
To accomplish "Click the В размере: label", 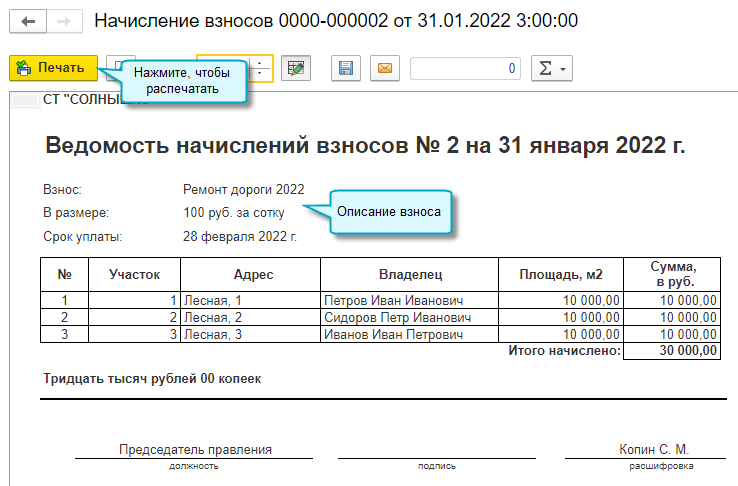I will (x=76, y=213).
